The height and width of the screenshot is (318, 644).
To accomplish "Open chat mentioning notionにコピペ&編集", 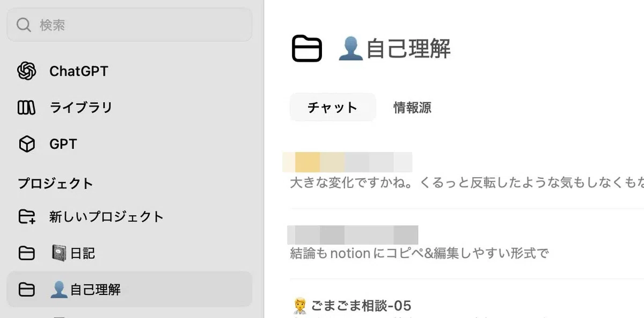I will pos(467,243).
